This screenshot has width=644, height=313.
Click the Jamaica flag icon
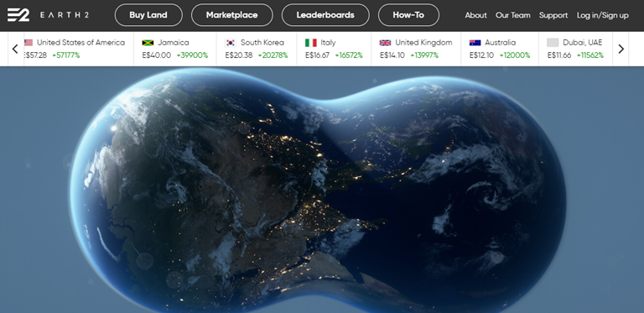[148, 43]
